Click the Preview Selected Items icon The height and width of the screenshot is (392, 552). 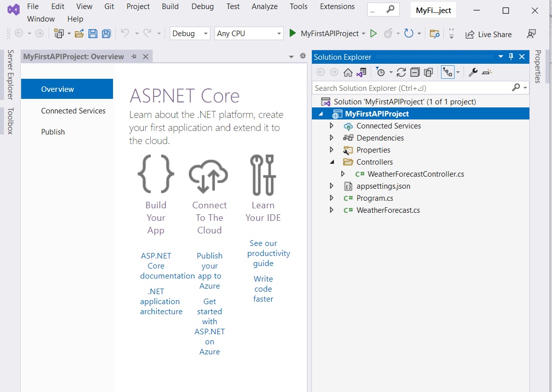point(487,72)
